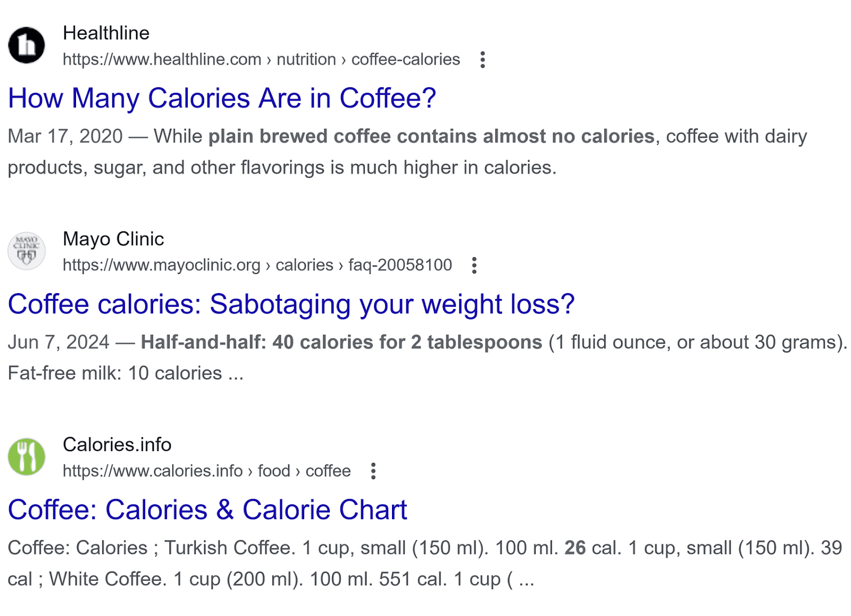Click the Mayo Clinic logo icon
Viewport: 851px width, 616px height.
pos(26,251)
